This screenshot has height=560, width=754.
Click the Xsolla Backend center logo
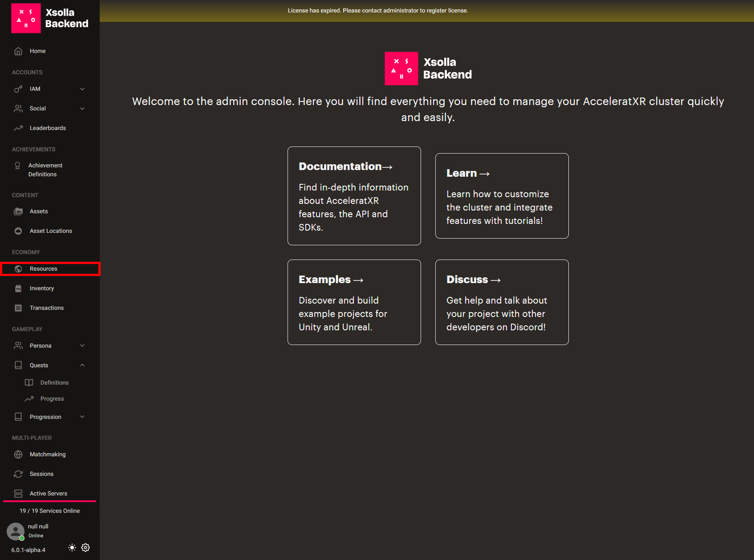click(x=428, y=69)
